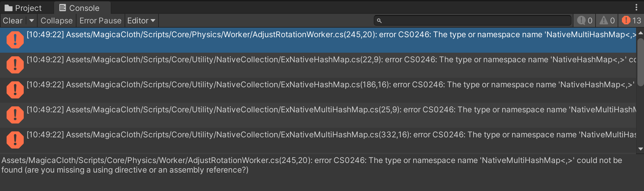Click the scrollbar down arrow in log list

(640, 149)
